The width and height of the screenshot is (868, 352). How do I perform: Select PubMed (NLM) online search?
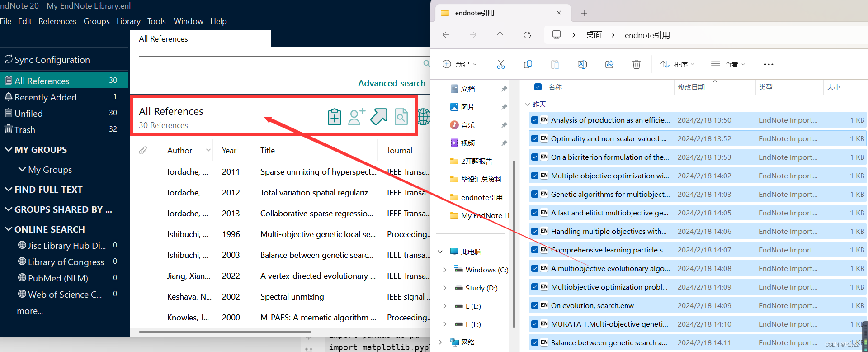54,278
